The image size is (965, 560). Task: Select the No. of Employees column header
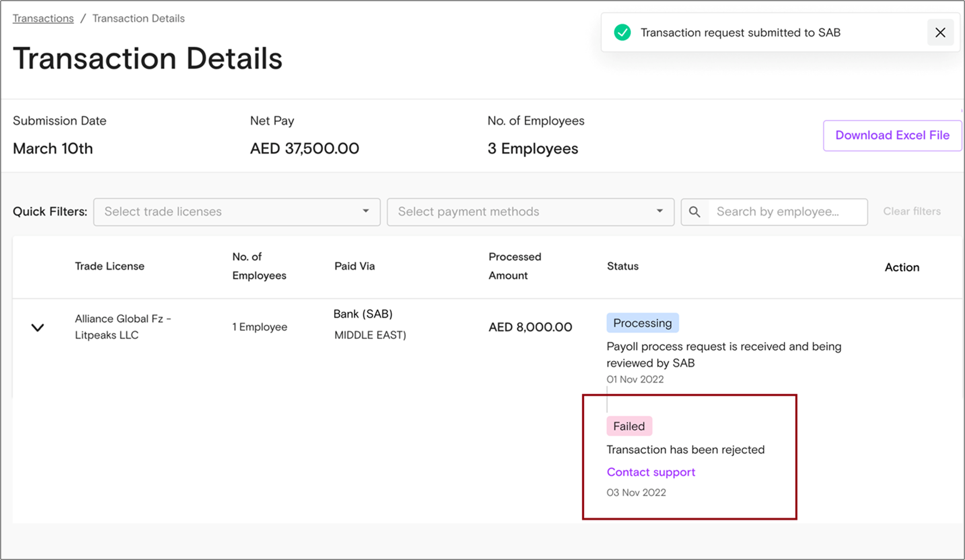click(x=259, y=266)
